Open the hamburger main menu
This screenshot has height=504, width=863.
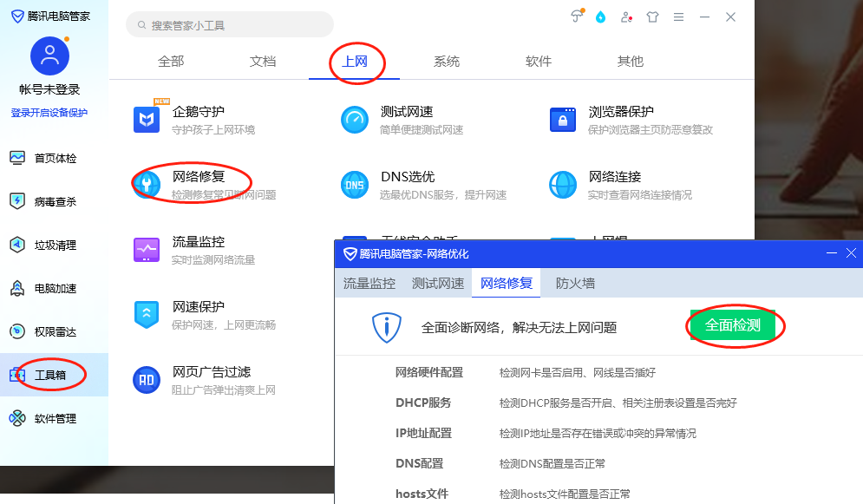click(x=678, y=17)
